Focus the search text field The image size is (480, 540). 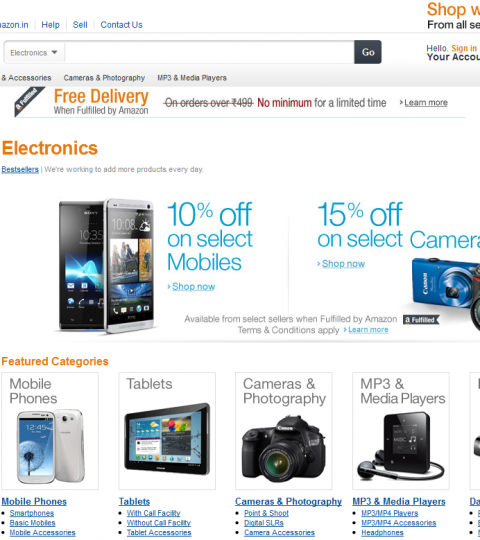[x=209, y=52]
